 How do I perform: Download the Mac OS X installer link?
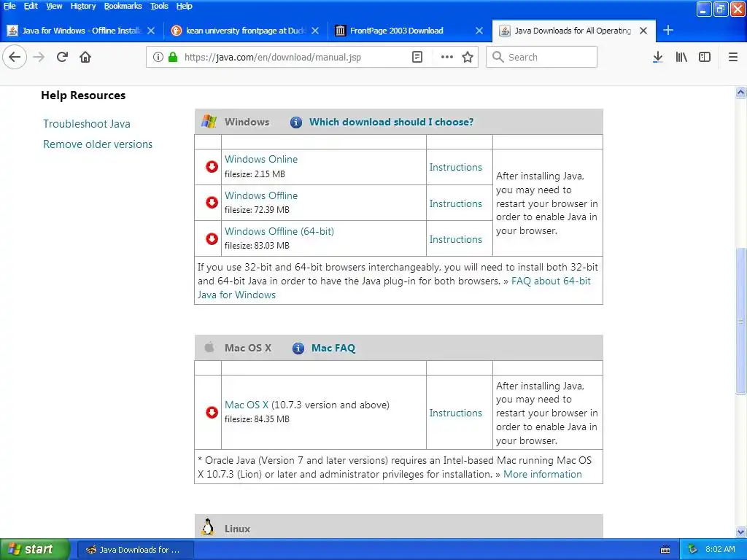(x=247, y=405)
